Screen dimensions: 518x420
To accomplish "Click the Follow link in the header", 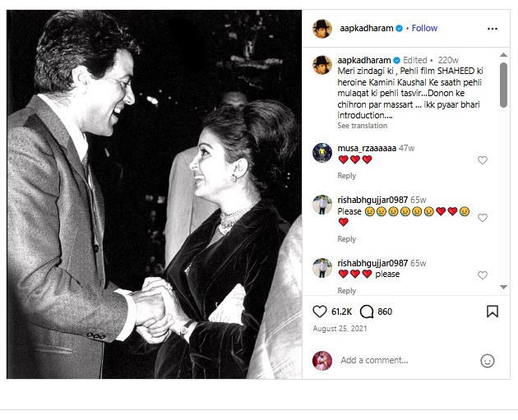I will click(x=424, y=28).
